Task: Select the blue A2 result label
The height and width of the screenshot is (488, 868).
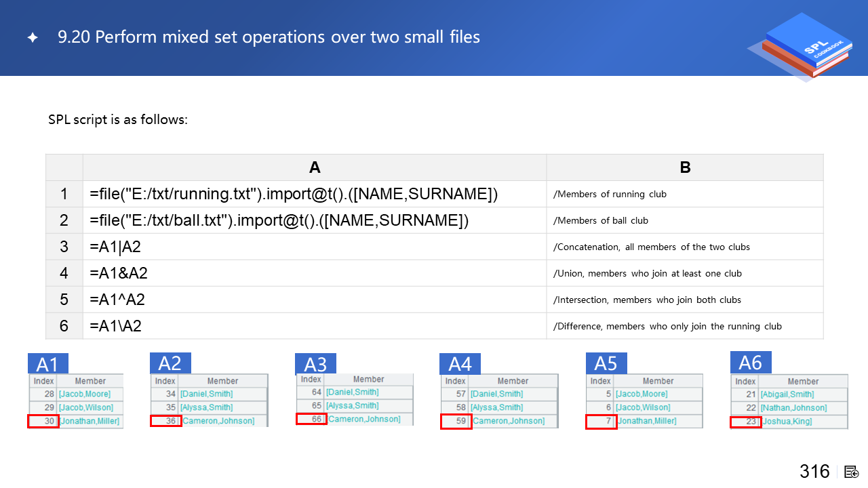Action: [x=170, y=363]
